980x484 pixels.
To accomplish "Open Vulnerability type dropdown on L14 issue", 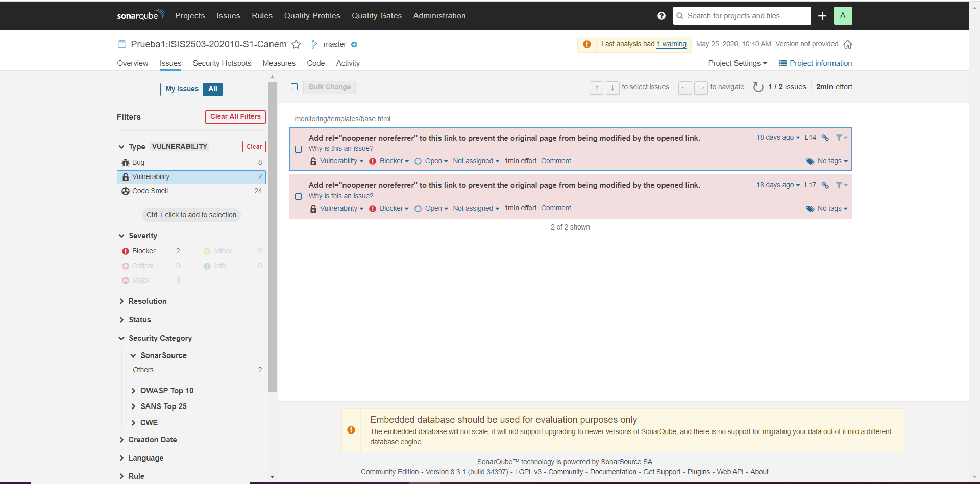I will pyautogui.click(x=341, y=161).
